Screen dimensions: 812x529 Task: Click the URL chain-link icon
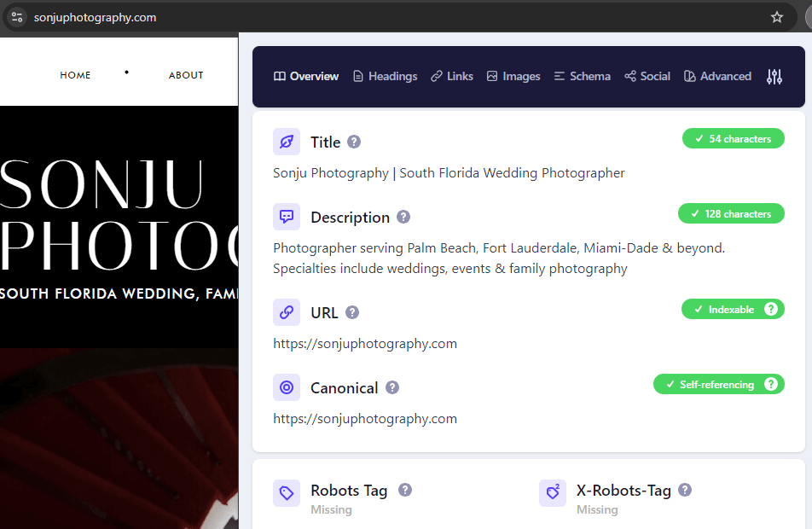point(287,312)
